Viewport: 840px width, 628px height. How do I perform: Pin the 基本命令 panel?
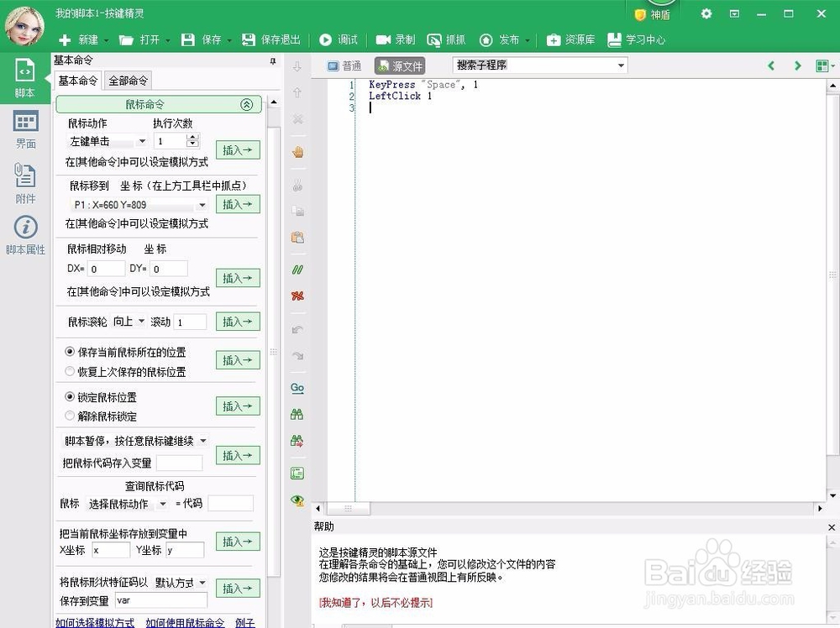tap(273, 61)
